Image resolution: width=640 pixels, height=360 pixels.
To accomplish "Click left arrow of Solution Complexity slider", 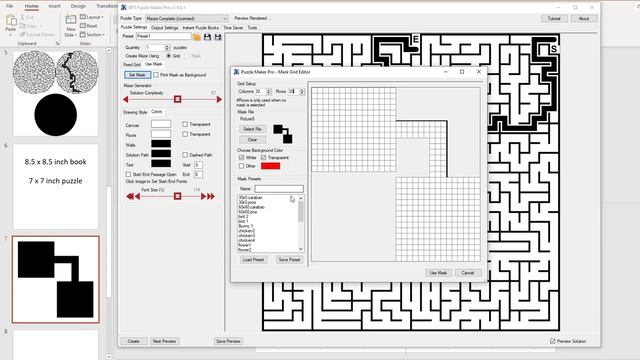I will point(126,99).
